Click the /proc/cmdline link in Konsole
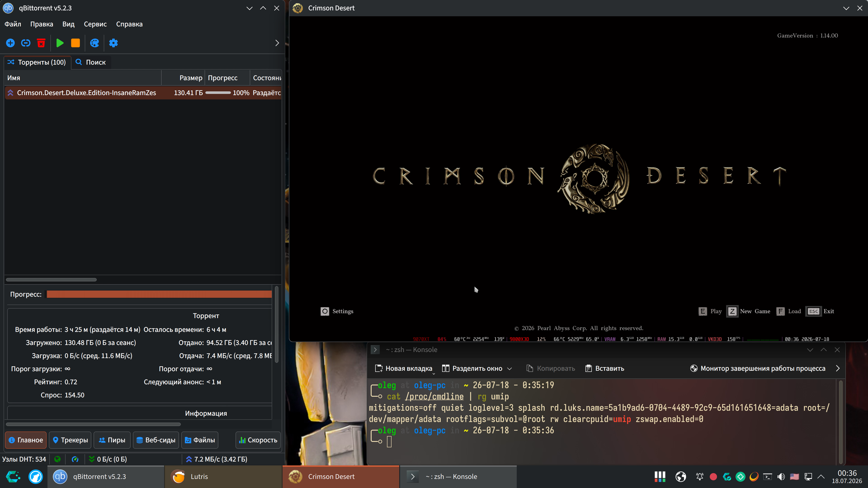Image resolution: width=868 pixels, height=488 pixels. pyautogui.click(x=434, y=396)
